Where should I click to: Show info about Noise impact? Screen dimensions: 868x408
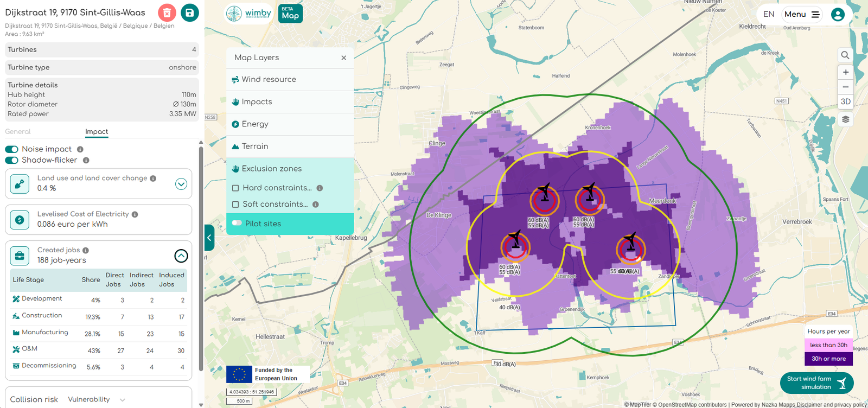[80, 149]
